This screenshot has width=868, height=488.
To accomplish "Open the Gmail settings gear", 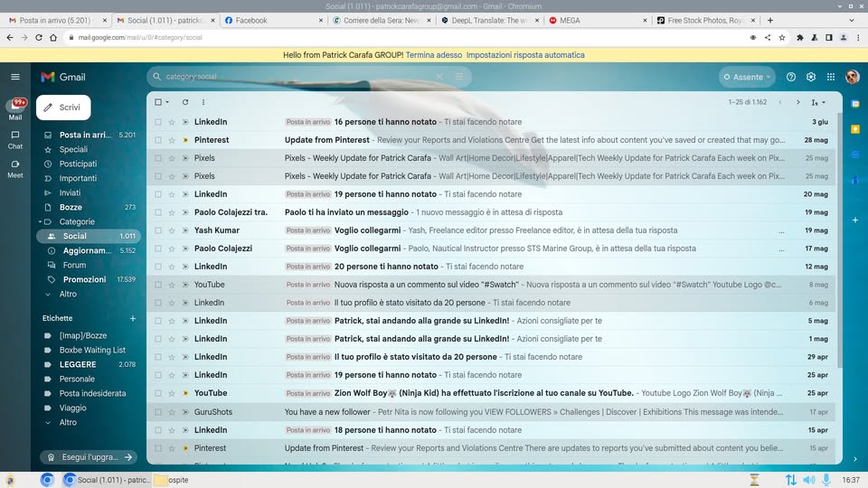I will tap(810, 77).
